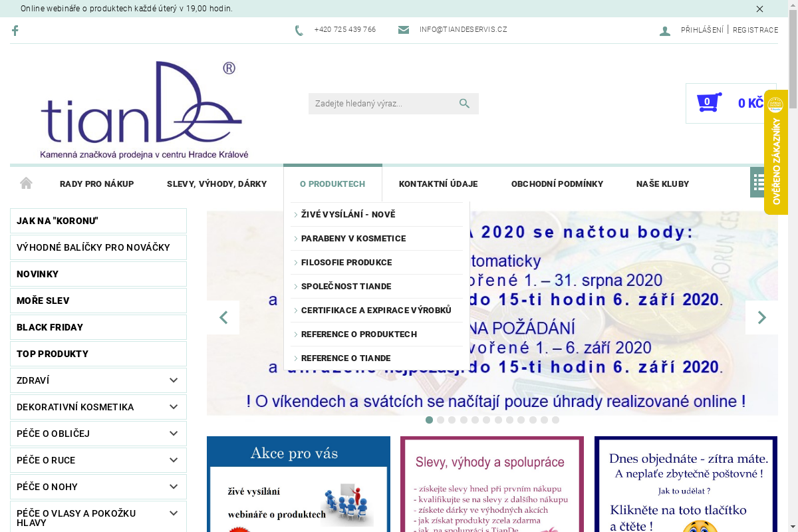Click the main carousel banner image

[x=492, y=313]
